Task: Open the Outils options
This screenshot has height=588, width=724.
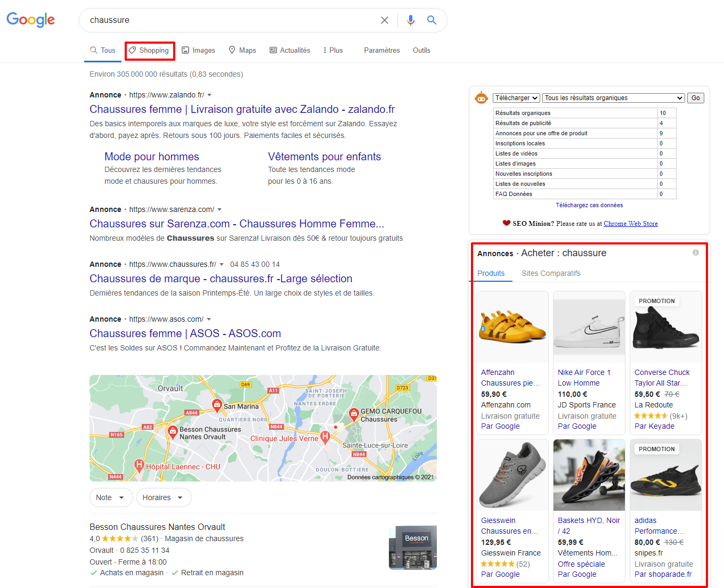Action: [421, 51]
